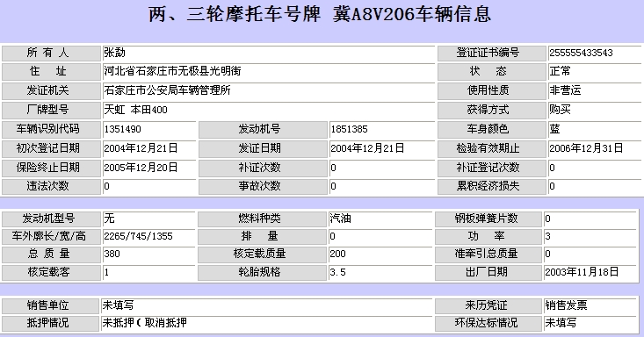Click inspection expiry date 2006年12月31日
Image resolution: width=644 pixels, height=337 pixels.
(586, 147)
